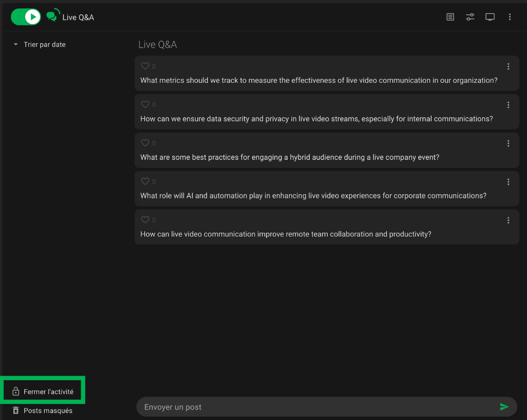Open options menu for the metrics question
The width and height of the screenshot is (527, 420).
click(508, 67)
